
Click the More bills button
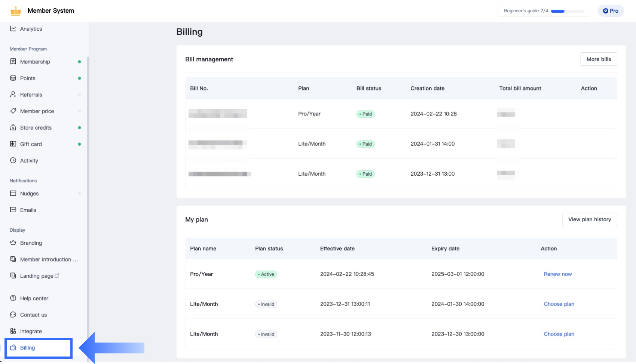[598, 59]
